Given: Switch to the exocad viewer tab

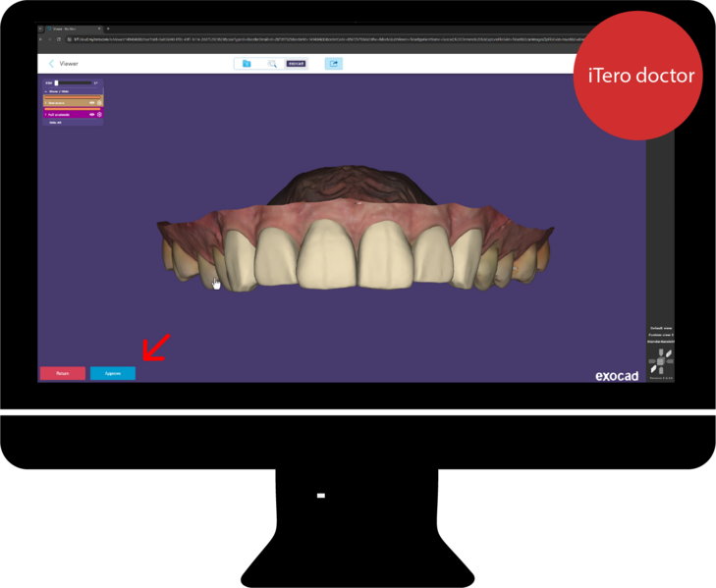Looking at the screenshot, I should coord(296,64).
